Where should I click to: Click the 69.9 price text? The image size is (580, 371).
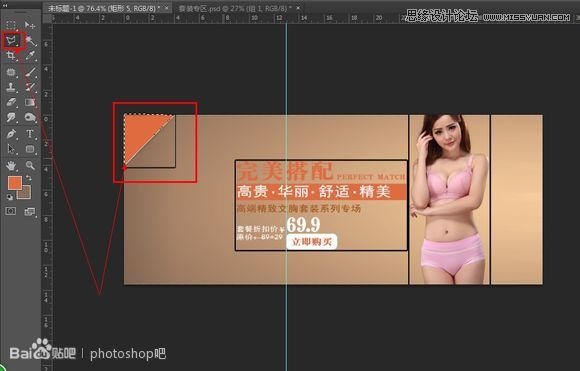(x=303, y=224)
